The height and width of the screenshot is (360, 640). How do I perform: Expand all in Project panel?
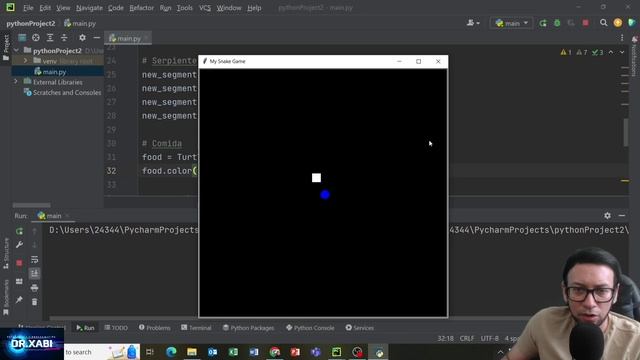click(50, 38)
